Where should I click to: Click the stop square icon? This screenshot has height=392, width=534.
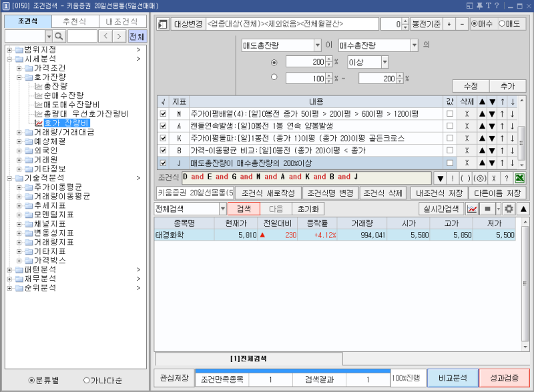(x=488, y=209)
